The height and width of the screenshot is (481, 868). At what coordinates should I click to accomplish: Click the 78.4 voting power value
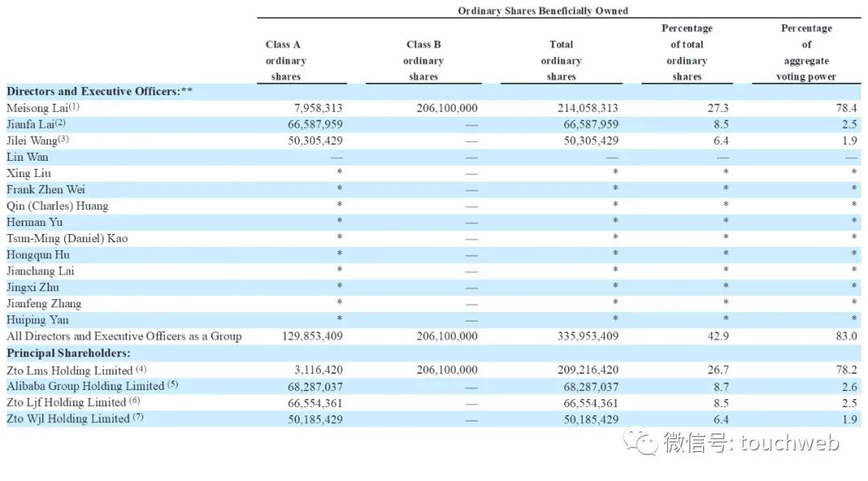click(846, 108)
